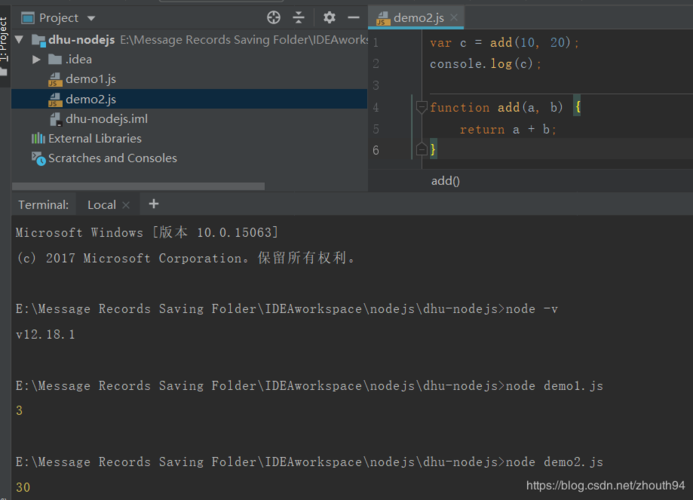Add a new terminal session tab
The image size is (693, 500).
(154, 204)
